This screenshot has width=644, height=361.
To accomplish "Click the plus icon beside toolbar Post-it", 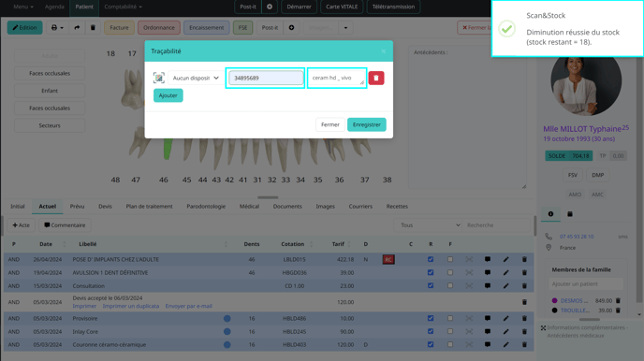I will (291, 27).
